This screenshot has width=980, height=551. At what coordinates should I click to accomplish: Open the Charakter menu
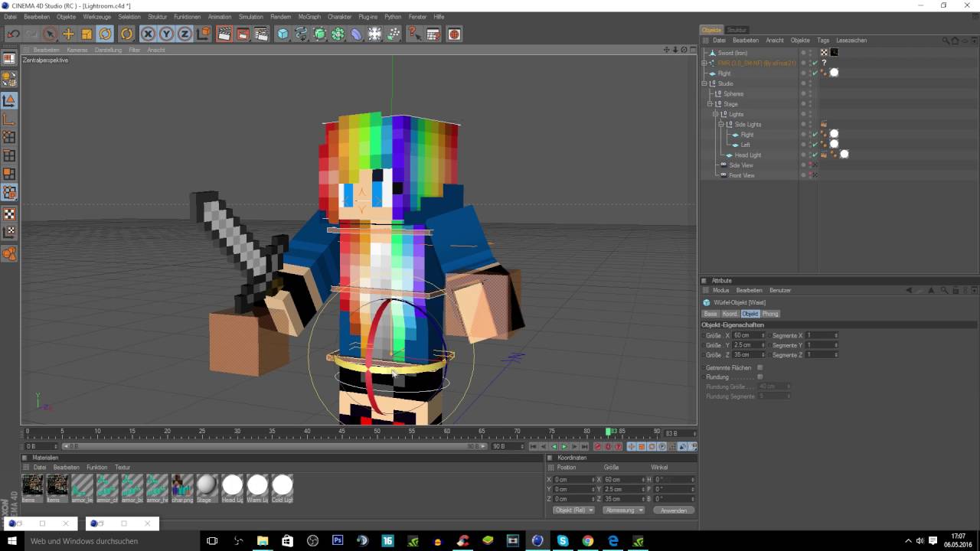point(340,17)
